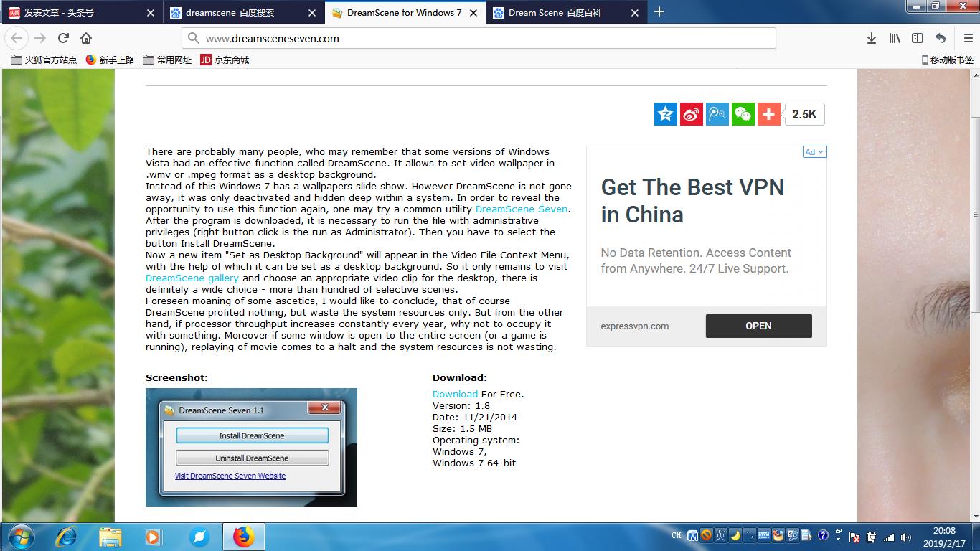Share page to Sina Weibo

692,114
